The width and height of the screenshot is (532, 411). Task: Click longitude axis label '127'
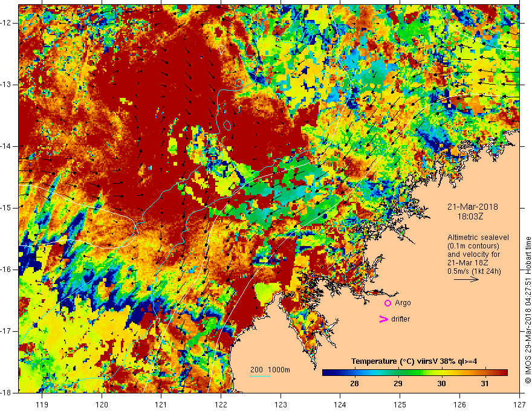(x=519, y=404)
